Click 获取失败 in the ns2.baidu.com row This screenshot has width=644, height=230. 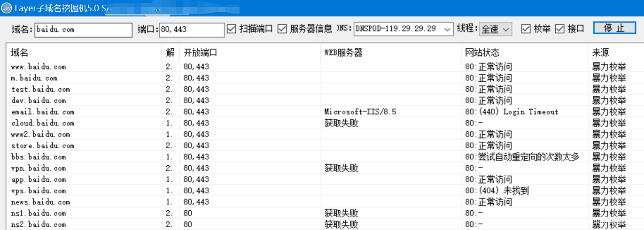[341, 224]
